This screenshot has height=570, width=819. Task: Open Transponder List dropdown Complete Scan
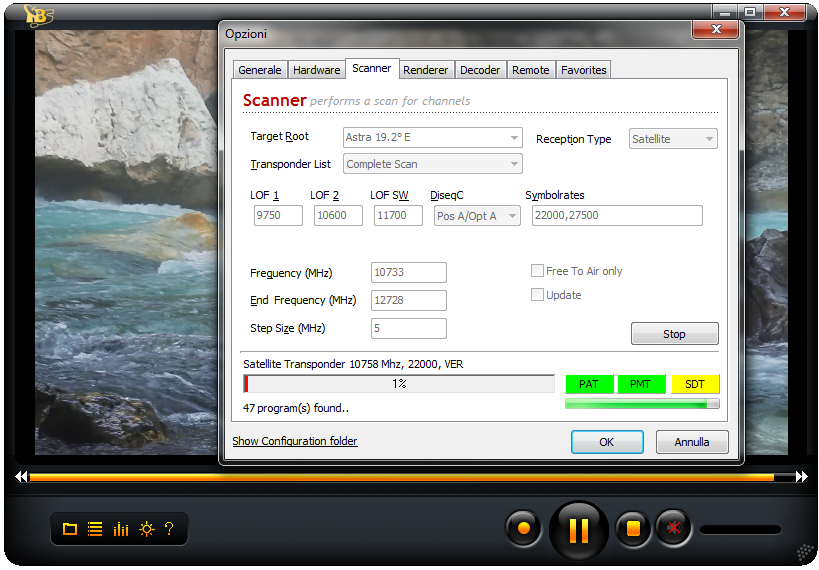point(432,164)
